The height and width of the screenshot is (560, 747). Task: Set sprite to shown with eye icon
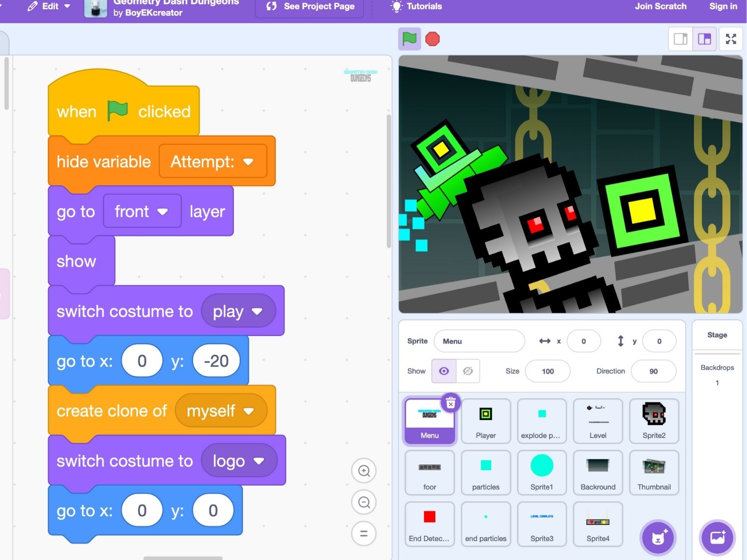pos(444,371)
